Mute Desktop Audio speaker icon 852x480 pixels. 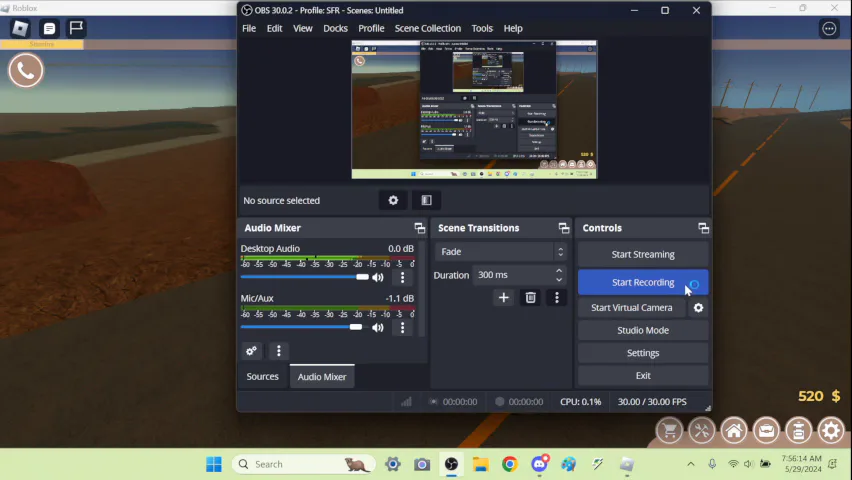(x=378, y=277)
